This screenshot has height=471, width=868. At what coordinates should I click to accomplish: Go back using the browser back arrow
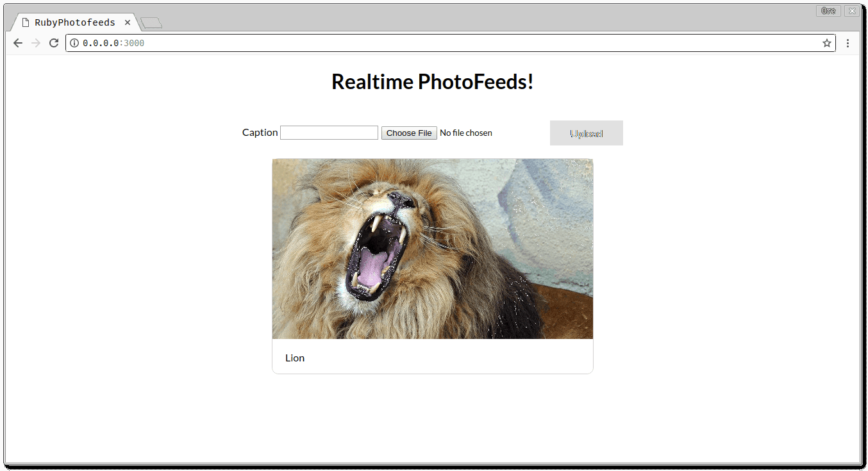pos(18,43)
